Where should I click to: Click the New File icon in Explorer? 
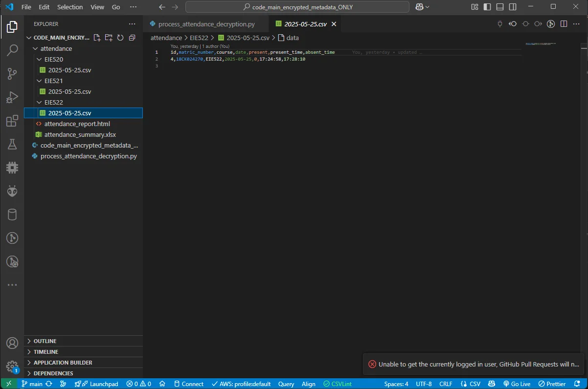[97, 38]
